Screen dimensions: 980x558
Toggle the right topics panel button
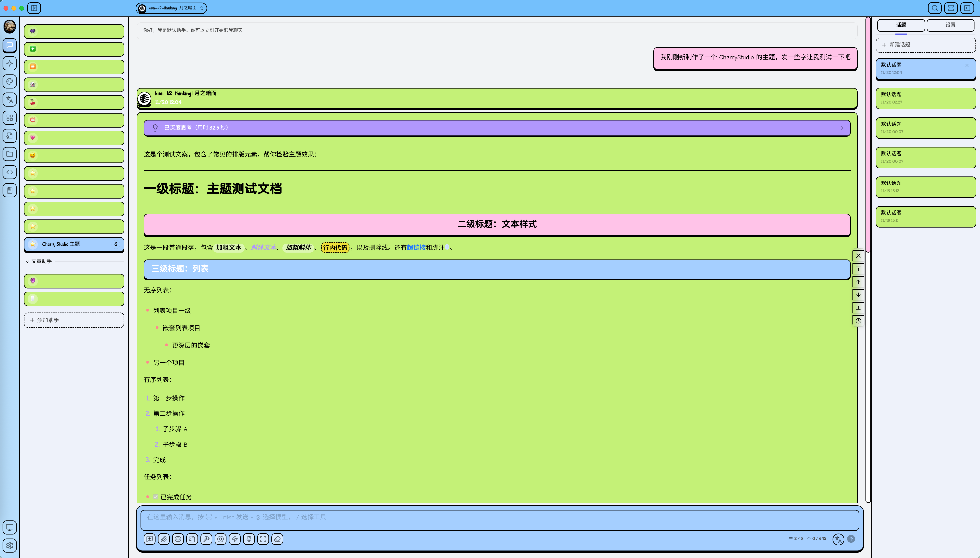967,8
